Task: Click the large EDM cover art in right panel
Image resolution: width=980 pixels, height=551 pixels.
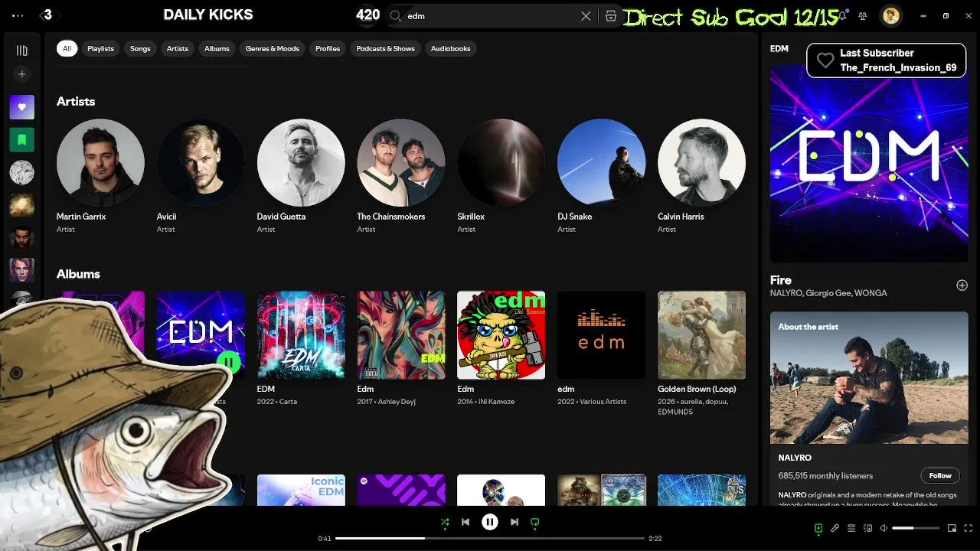Action: 869,163
